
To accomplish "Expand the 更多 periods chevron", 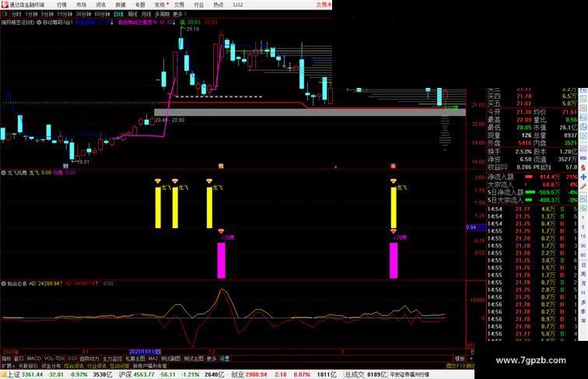I will click(x=180, y=14).
